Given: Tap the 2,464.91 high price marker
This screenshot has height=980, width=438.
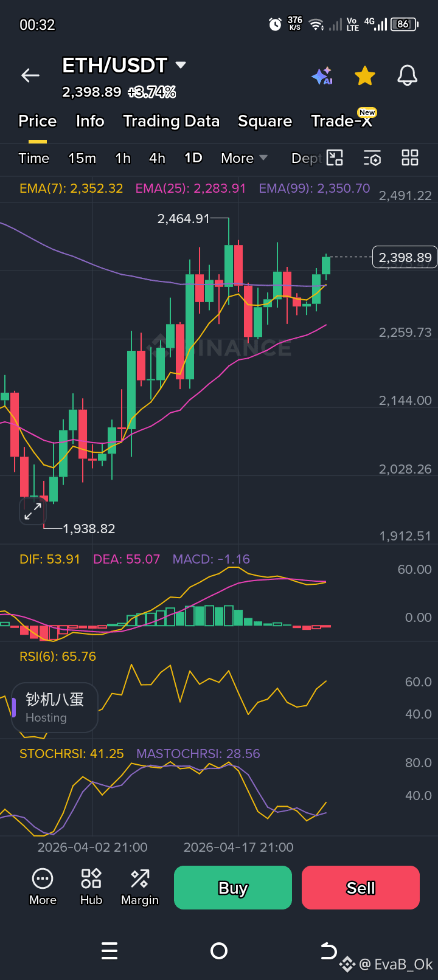Looking at the screenshot, I should click(x=183, y=219).
